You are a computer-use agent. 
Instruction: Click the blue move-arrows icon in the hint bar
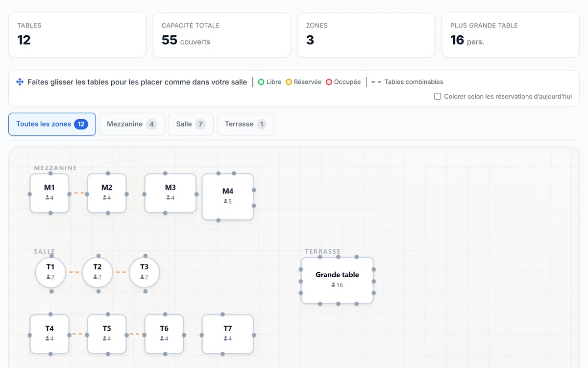(x=20, y=82)
